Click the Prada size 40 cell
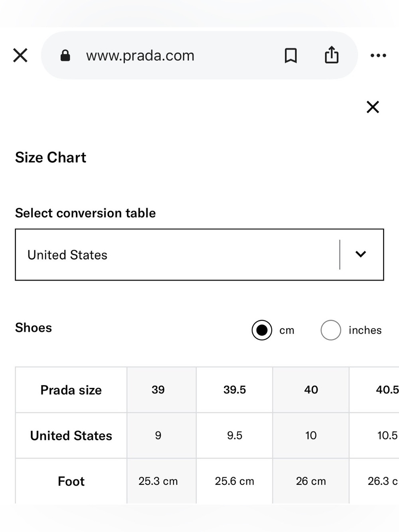The width and height of the screenshot is (399, 532). 311,390
